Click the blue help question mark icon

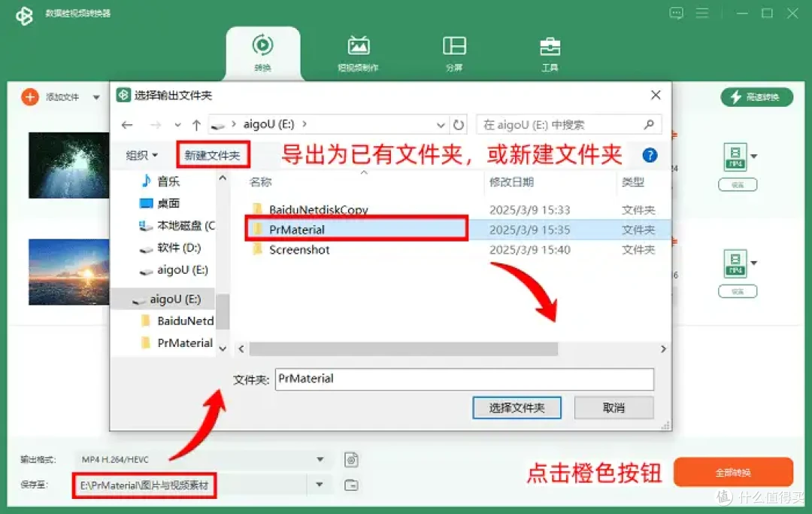tap(650, 155)
